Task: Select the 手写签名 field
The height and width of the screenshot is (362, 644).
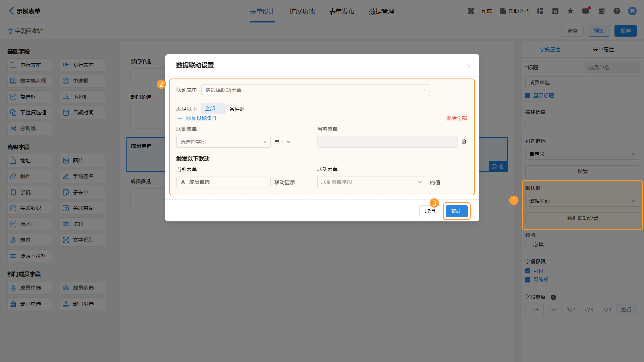Action: [83, 176]
